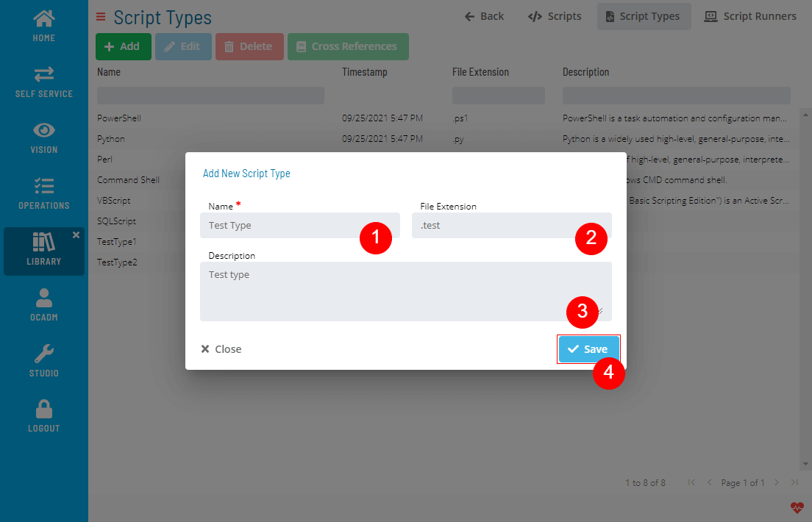Open the Studio wrench icon
Viewport: 812px width, 522px height.
43,354
